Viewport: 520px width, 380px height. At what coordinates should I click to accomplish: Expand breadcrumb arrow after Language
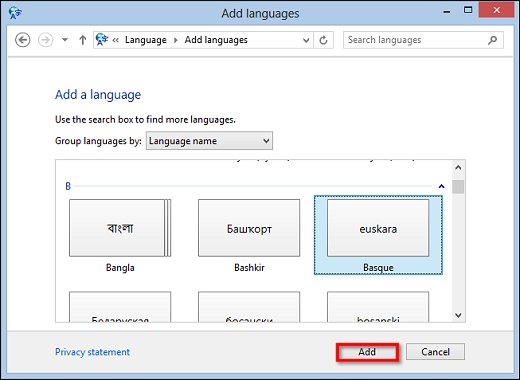[176, 40]
